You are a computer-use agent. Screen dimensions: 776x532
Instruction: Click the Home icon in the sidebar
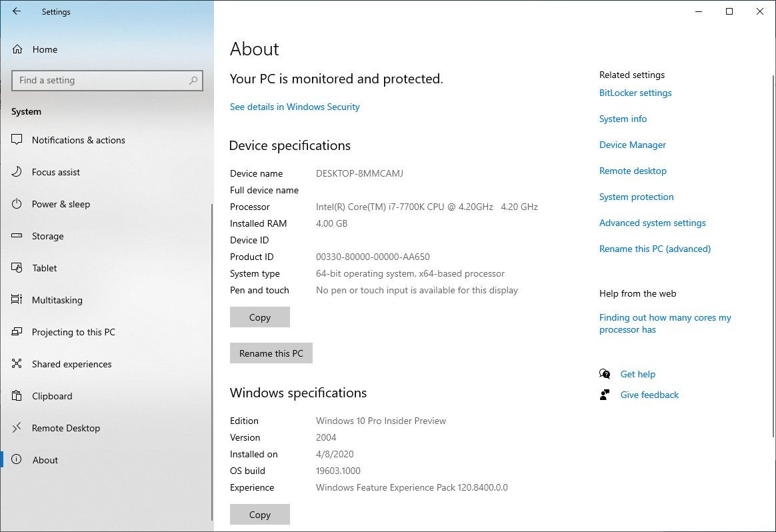click(17, 49)
